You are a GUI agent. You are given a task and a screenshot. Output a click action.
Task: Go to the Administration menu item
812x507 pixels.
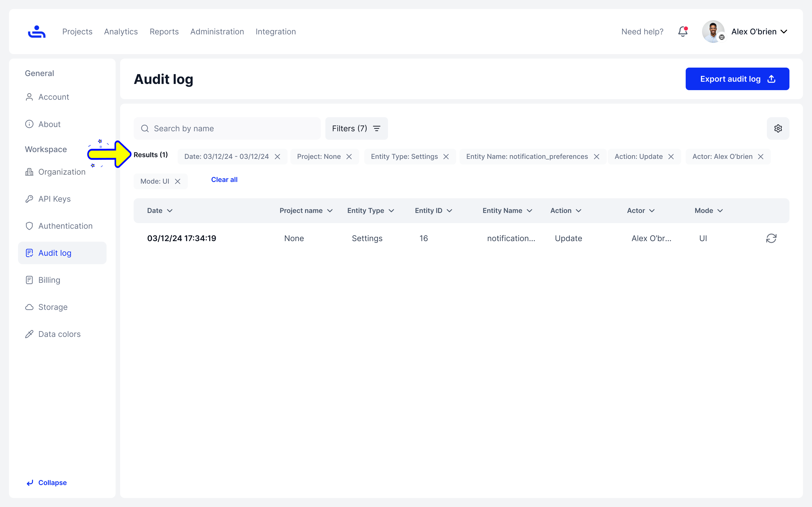point(217,32)
